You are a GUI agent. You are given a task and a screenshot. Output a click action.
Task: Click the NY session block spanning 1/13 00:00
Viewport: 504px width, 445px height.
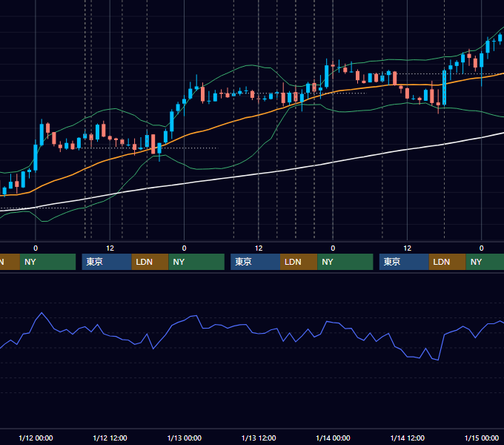(x=196, y=262)
